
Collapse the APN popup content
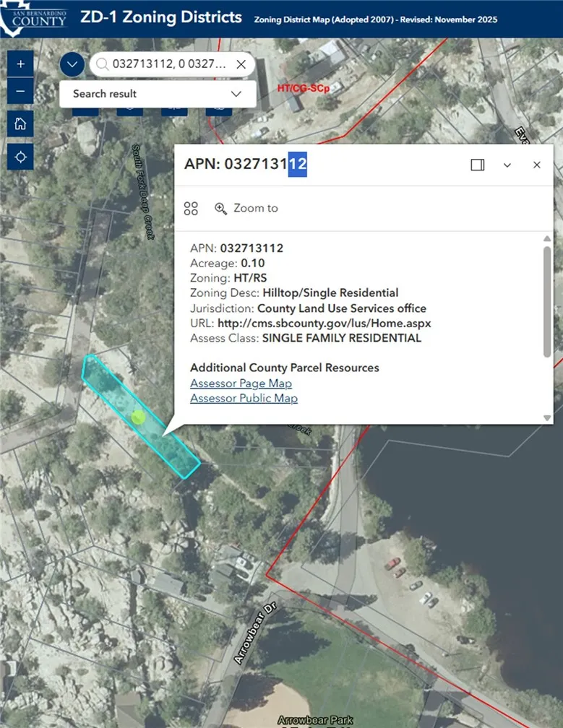click(x=507, y=165)
